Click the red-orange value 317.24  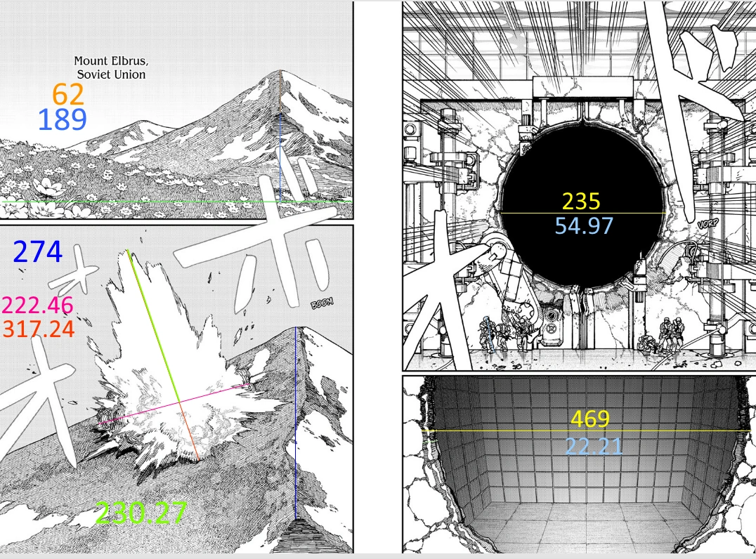pyautogui.click(x=39, y=329)
